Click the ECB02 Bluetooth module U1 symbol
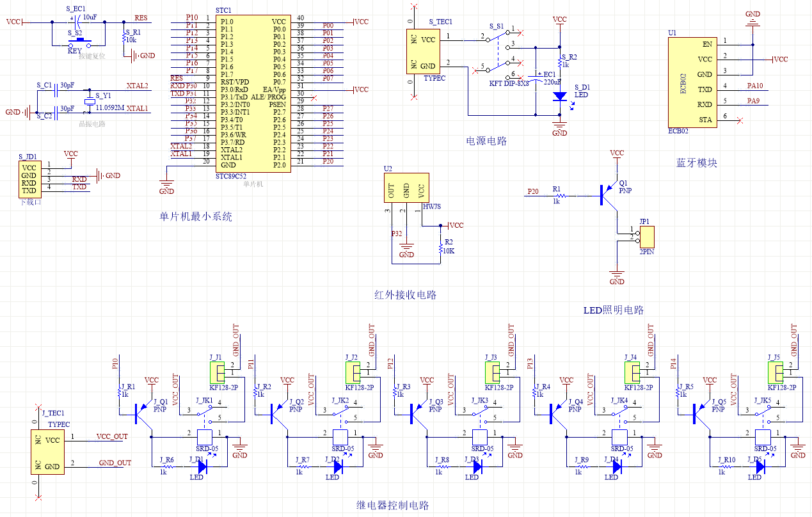812x517 pixels. pos(692,81)
